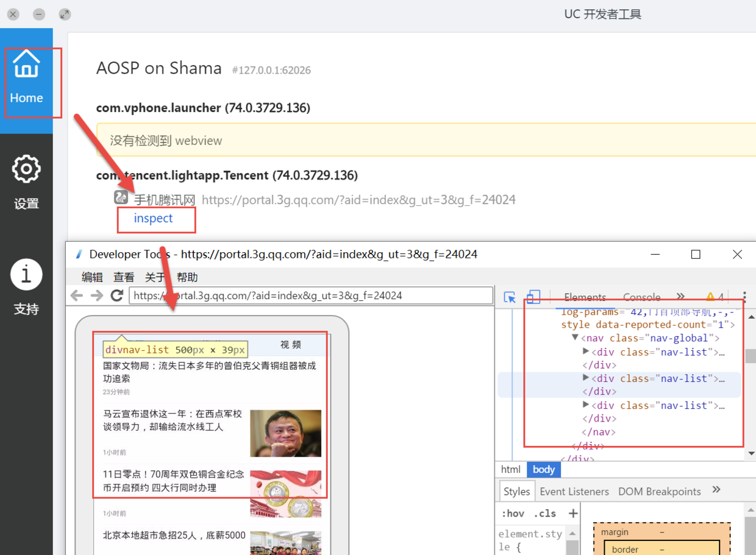Toggle the device toolbar icon

click(x=533, y=297)
